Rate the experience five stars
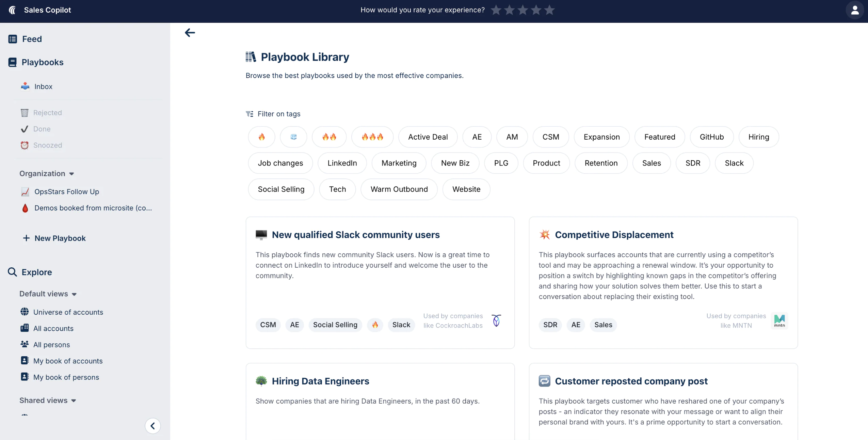Screen dimensions: 868x440 click(549, 10)
